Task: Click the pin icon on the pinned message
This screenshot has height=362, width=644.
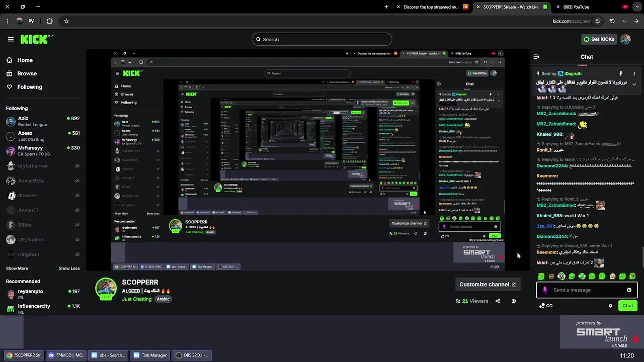Action: click(621, 74)
